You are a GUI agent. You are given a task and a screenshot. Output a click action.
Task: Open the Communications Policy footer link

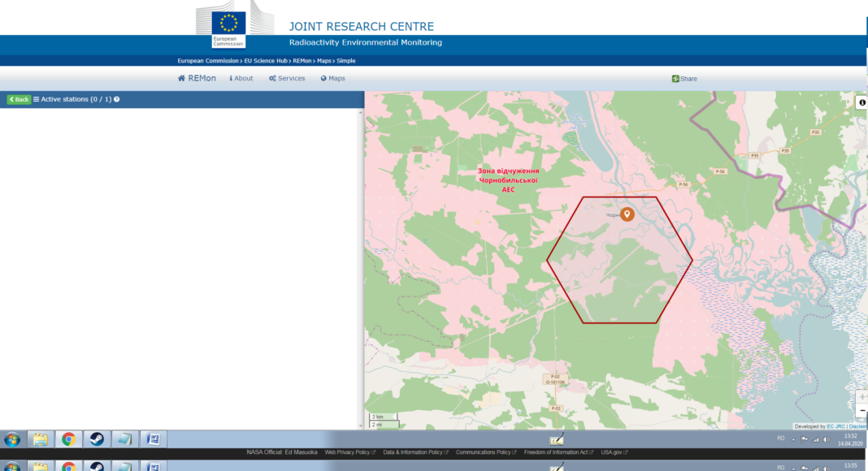point(486,452)
